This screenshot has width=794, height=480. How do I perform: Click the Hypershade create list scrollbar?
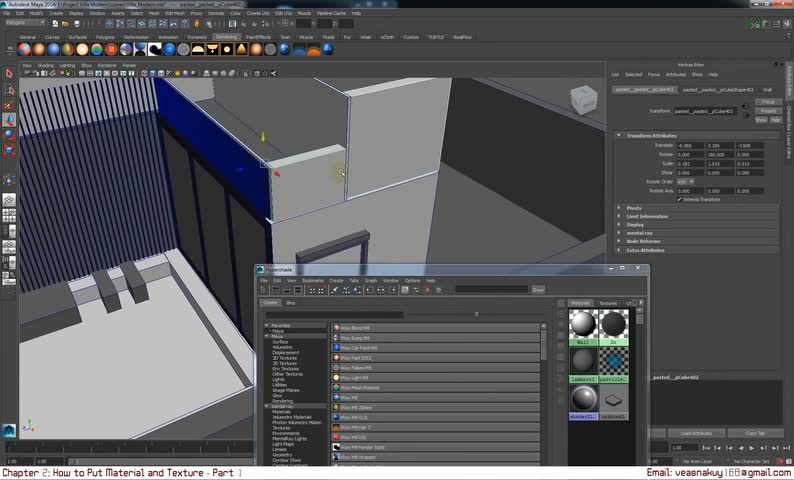point(543,345)
